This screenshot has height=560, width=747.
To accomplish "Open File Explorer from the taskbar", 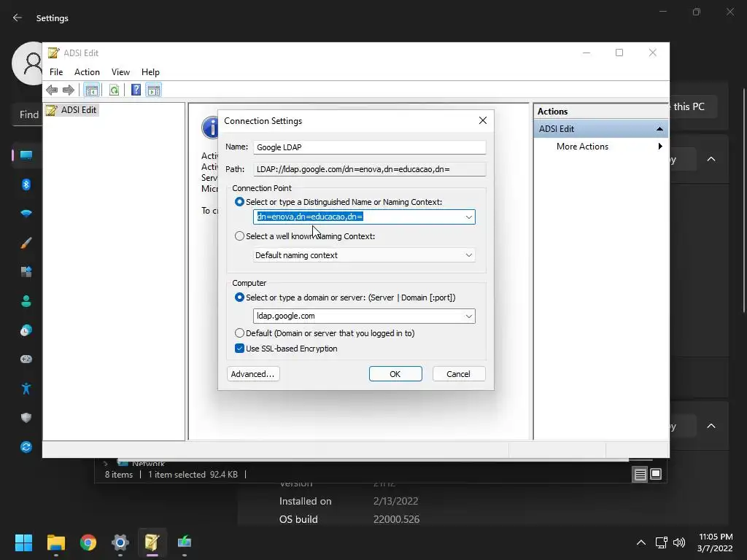I will coord(55,542).
